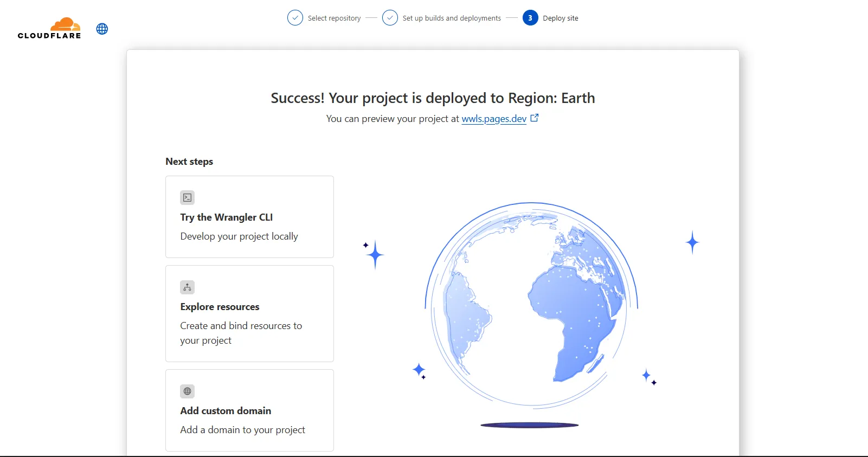Click the Select repository checkmark circle
This screenshot has width=868, height=457.
[x=295, y=18]
